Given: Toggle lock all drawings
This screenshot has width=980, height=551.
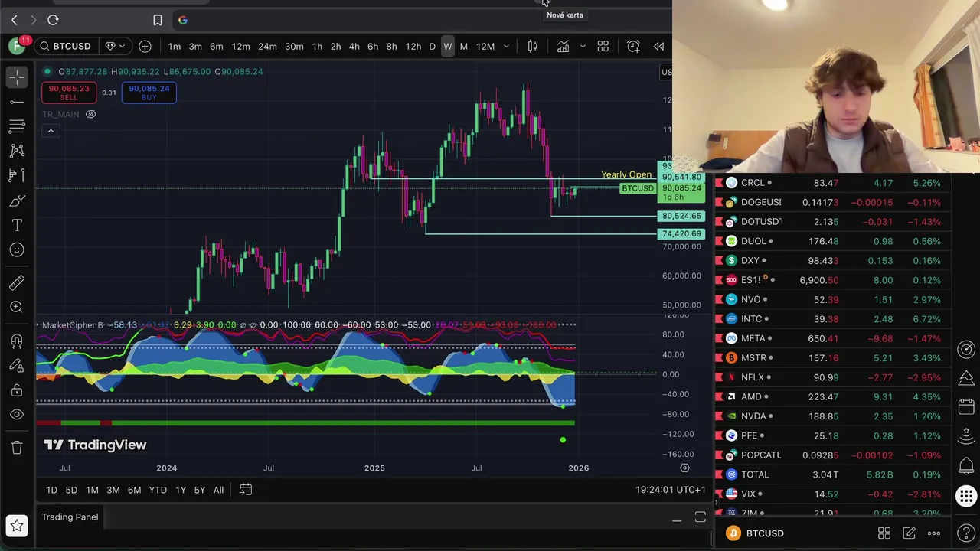Looking at the screenshot, I should click(x=17, y=390).
